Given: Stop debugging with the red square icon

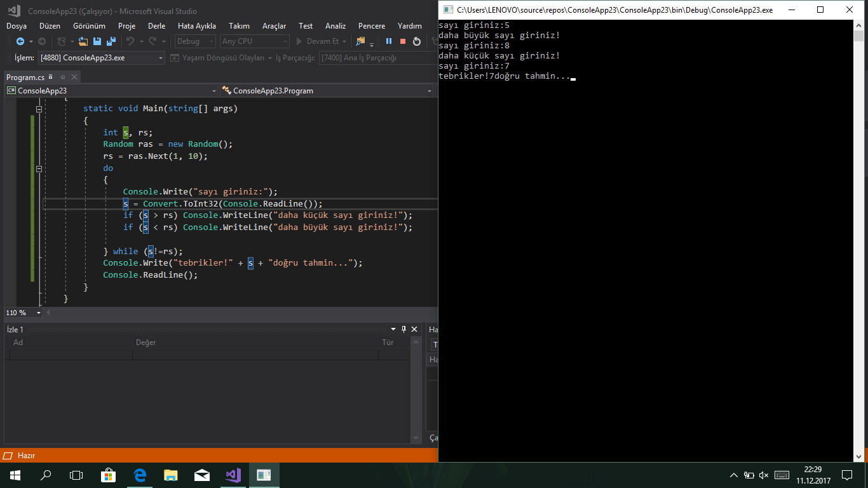Looking at the screenshot, I should [402, 41].
